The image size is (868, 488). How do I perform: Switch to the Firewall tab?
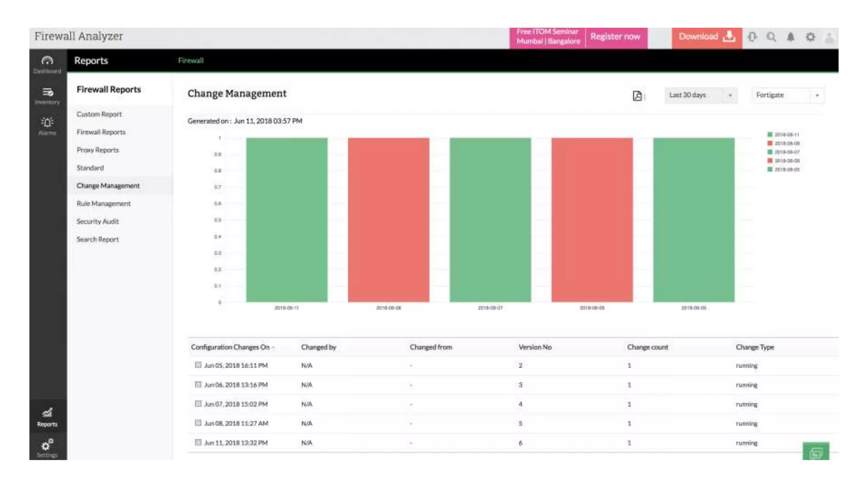(x=191, y=61)
